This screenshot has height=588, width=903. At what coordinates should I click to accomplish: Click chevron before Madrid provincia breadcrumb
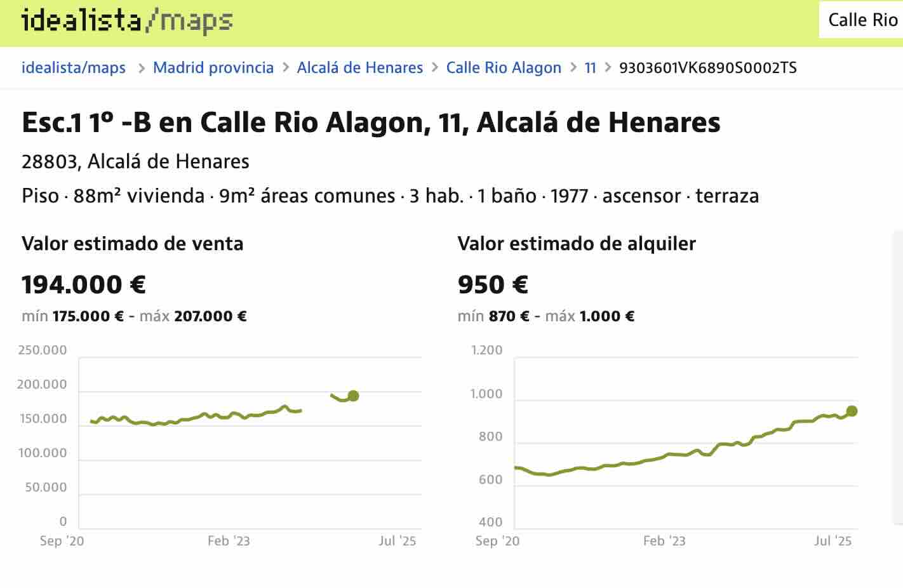(141, 68)
